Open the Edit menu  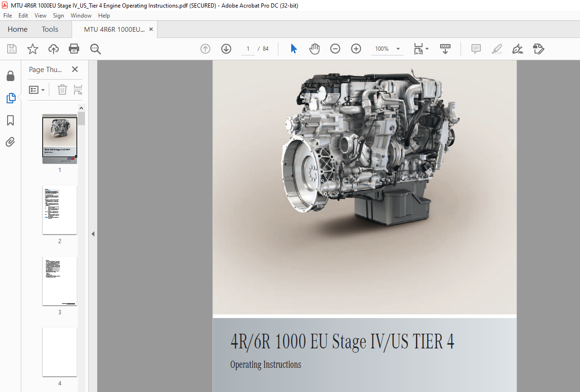point(23,16)
